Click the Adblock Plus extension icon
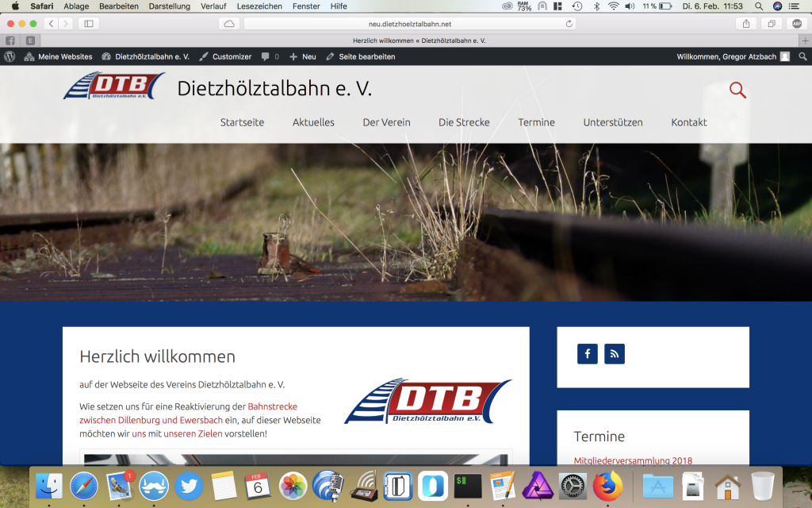 click(797, 23)
